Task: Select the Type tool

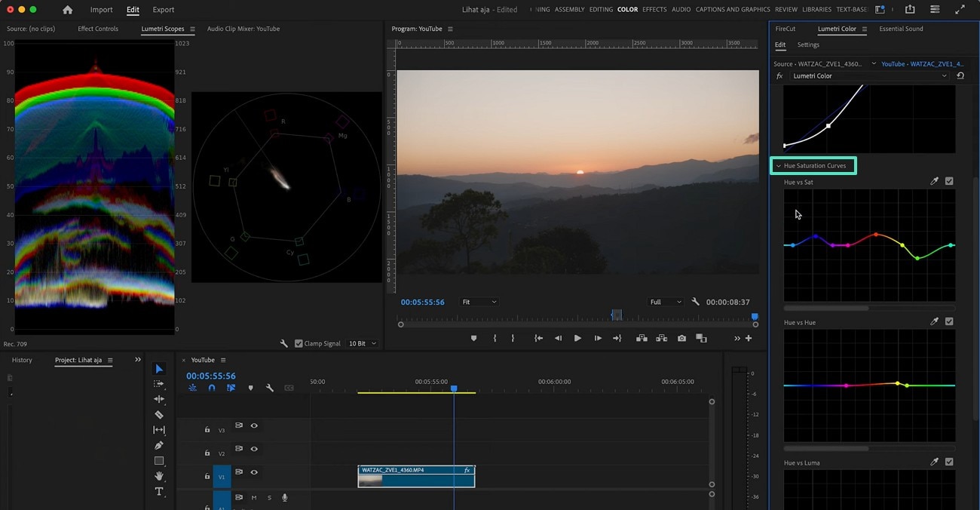Action: click(x=158, y=491)
